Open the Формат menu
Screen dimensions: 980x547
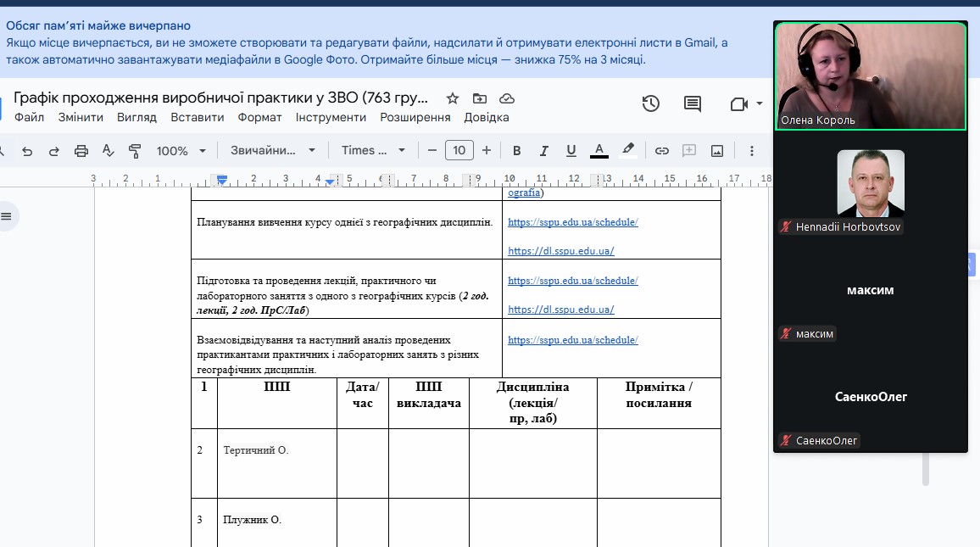click(x=259, y=118)
